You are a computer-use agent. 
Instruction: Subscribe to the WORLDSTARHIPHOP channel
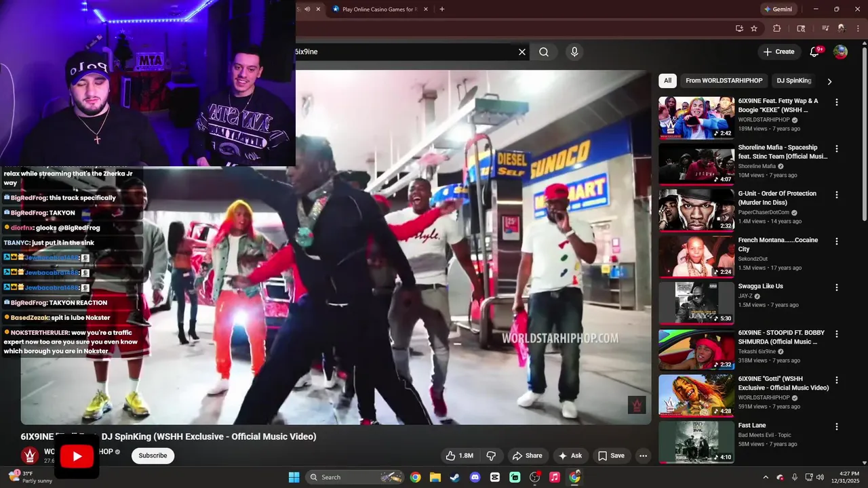click(153, 455)
